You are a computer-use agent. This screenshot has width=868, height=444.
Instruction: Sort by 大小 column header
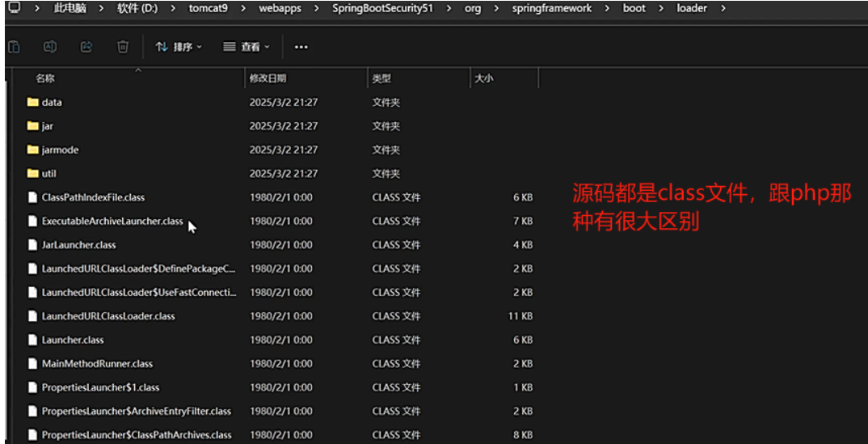coord(484,78)
